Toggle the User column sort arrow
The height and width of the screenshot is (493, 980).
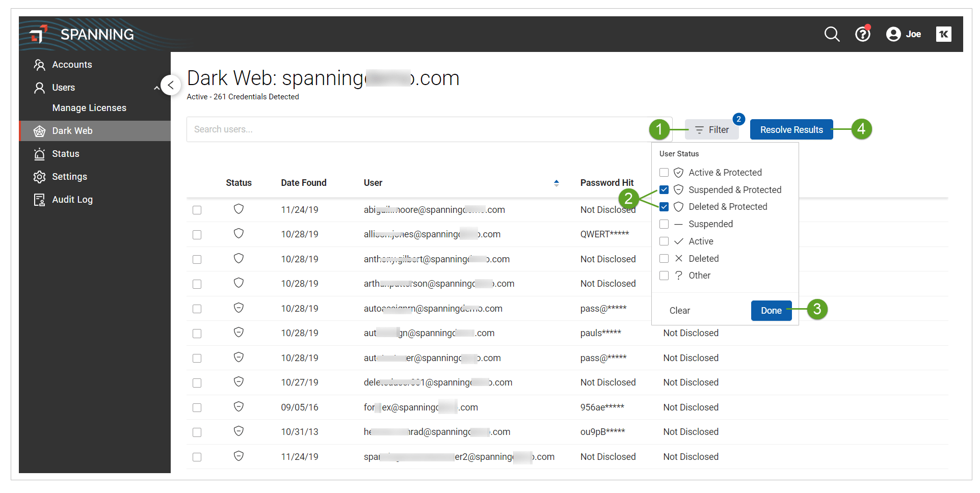[557, 182]
